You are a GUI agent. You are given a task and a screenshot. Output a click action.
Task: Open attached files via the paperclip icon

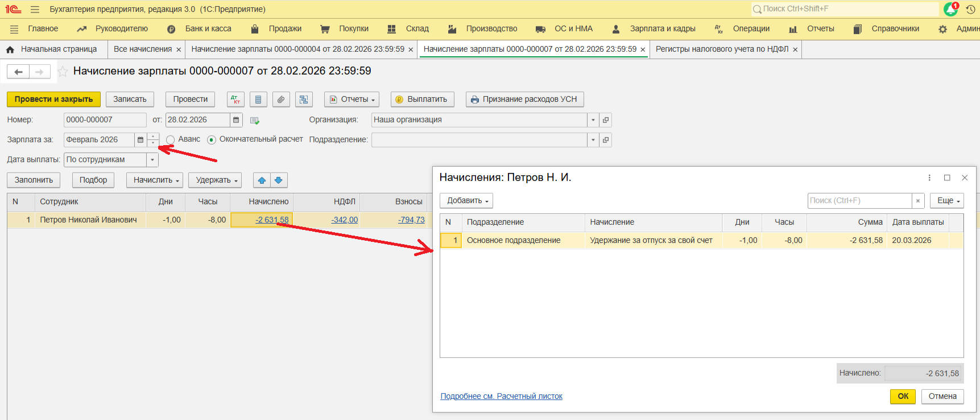(281, 100)
